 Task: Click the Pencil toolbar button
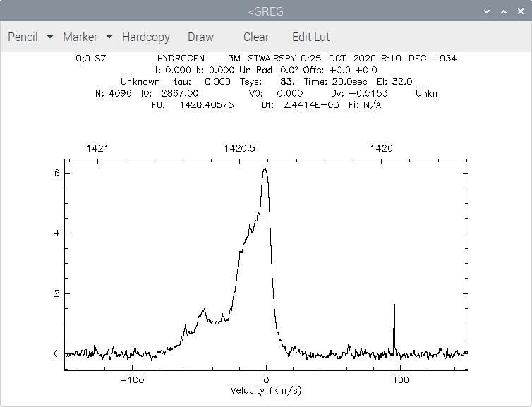23,37
